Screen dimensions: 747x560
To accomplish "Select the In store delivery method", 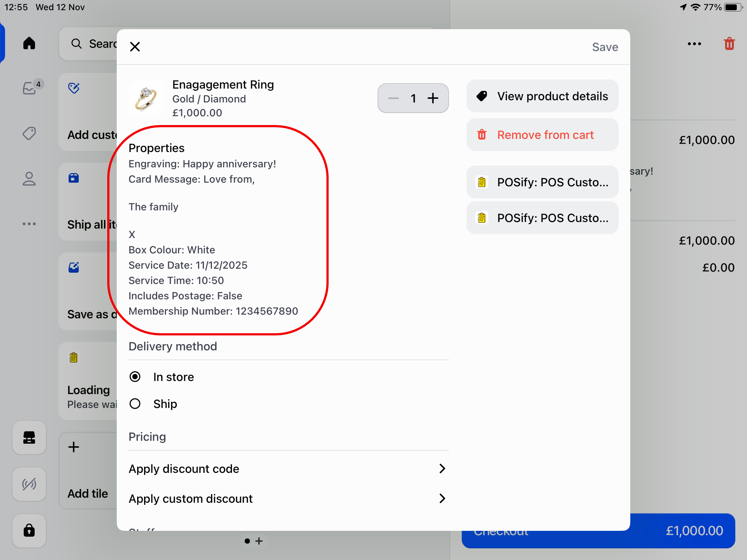I will [x=135, y=377].
